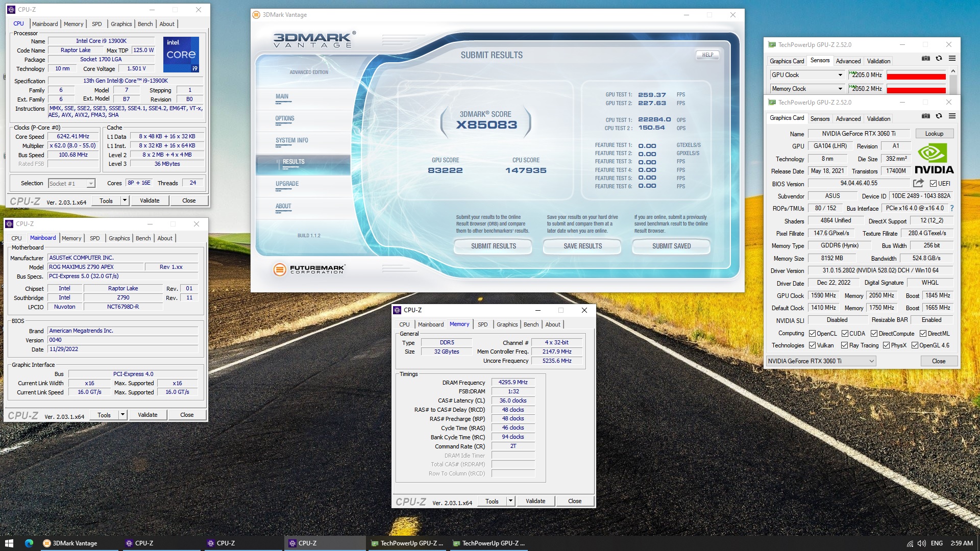980x551 pixels.
Task: Click the Bus Interface question mark icon
Action: pyautogui.click(x=952, y=208)
